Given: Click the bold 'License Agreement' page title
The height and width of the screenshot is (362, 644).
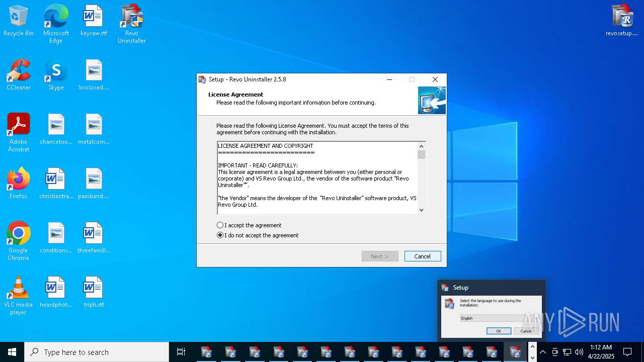Looking at the screenshot, I should [235, 95].
